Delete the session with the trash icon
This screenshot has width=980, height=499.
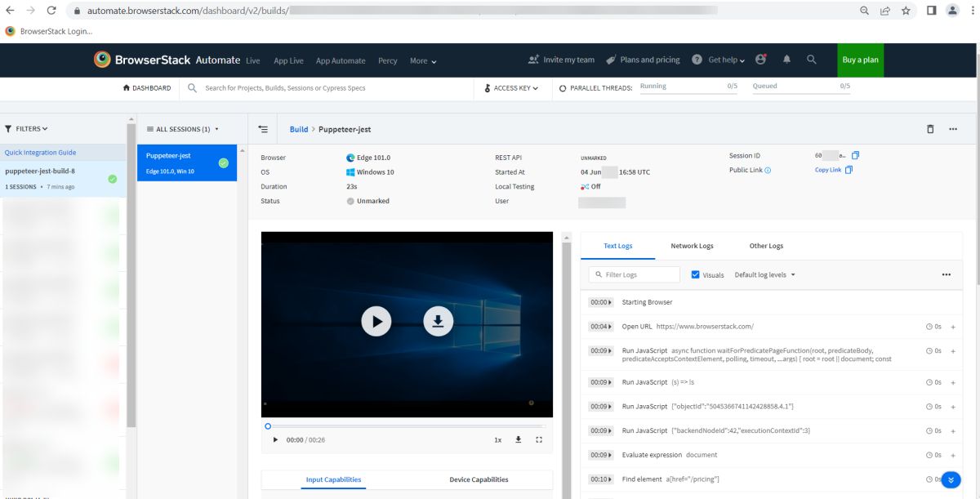pyautogui.click(x=930, y=129)
